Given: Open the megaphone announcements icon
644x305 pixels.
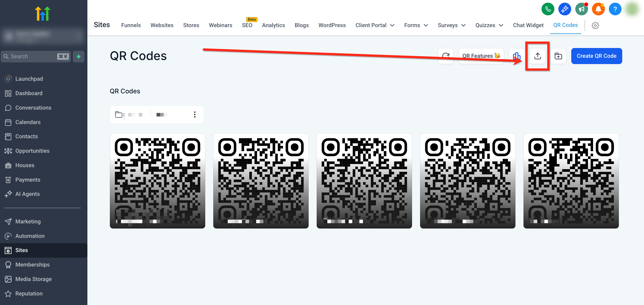Looking at the screenshot, I should click(581, 9).
